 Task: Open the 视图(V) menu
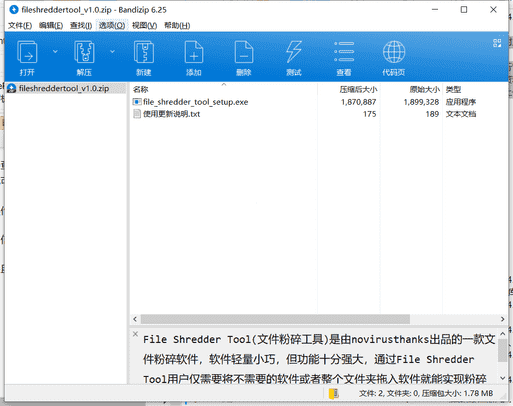point(144,26)
